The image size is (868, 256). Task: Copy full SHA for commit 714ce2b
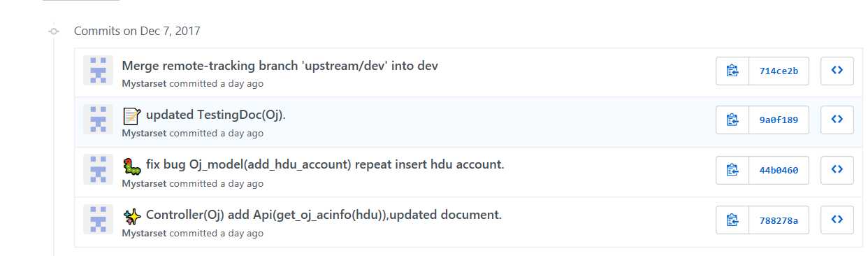tap(732, 71)
